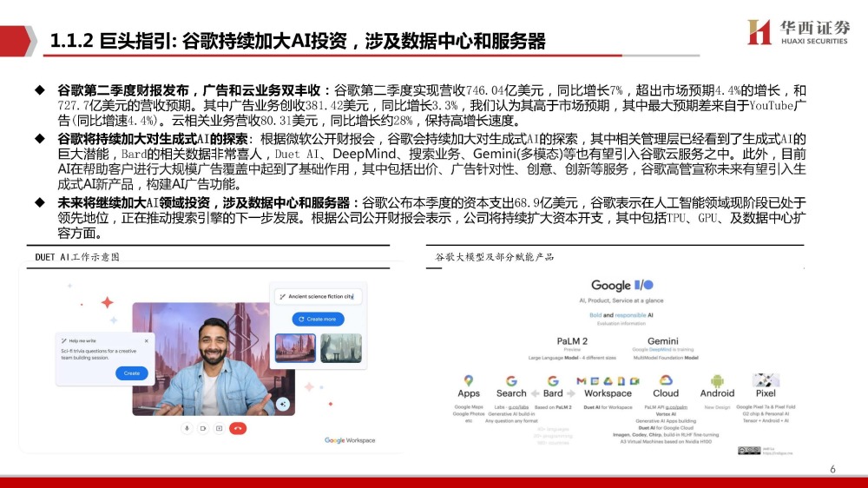
Task: Click the Android label
Action: point(718,393)
